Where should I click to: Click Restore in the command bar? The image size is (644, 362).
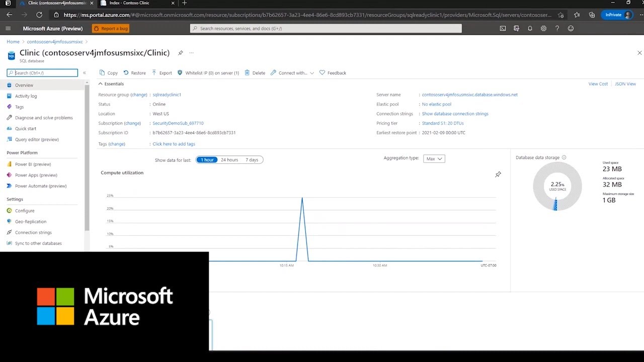click(x=134, y=73)
